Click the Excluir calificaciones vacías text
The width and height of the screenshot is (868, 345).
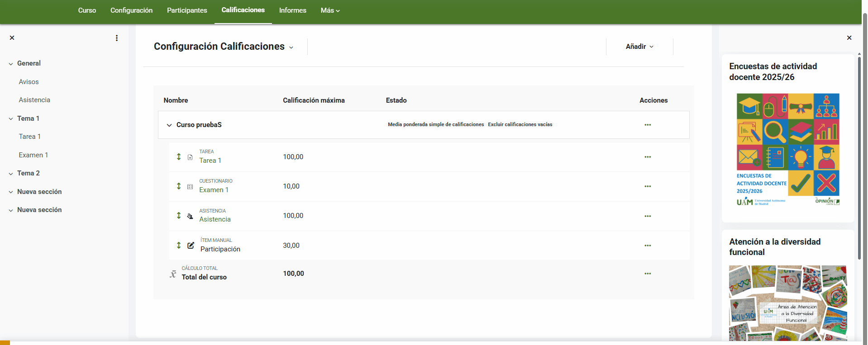pos(520,124)
